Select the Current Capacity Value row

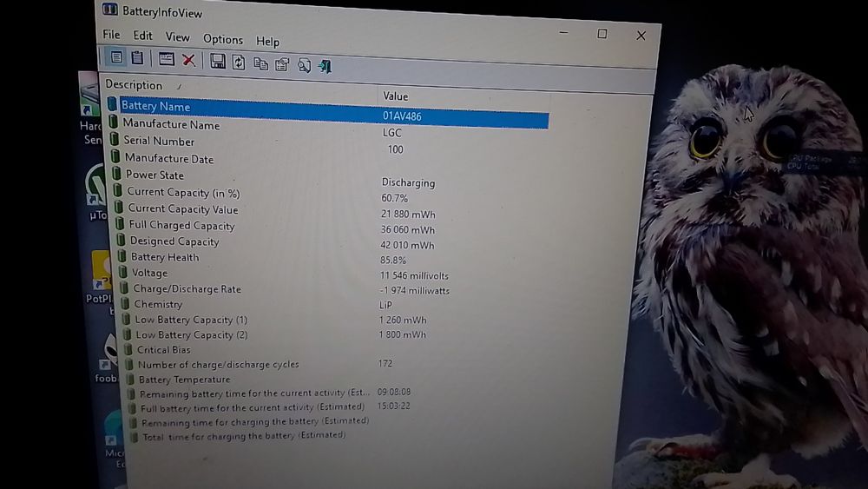pyautogui.click(x=332, y=211)
